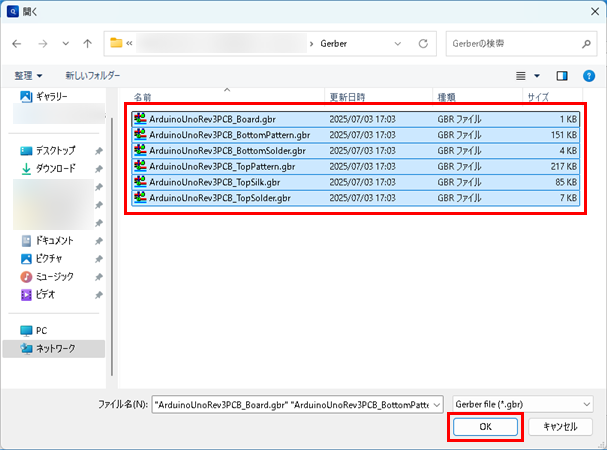Click the search magnifier icon
Image resolution: width=607 pixels, height=450 pixels.
(x=586, y=44)
